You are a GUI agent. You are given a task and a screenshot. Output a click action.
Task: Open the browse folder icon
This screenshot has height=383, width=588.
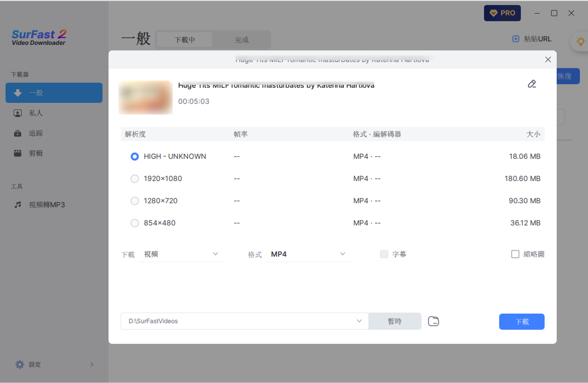tap(433, 321)
